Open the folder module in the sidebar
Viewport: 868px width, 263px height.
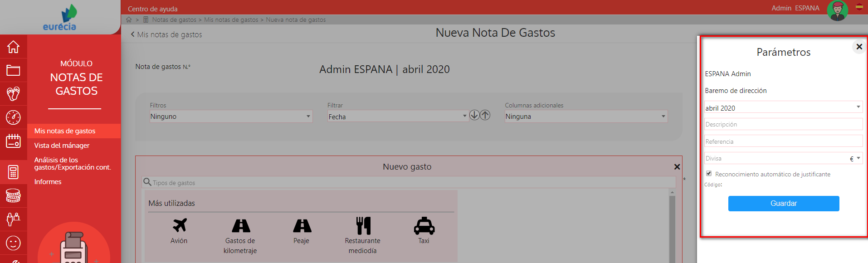pos(13,70)
